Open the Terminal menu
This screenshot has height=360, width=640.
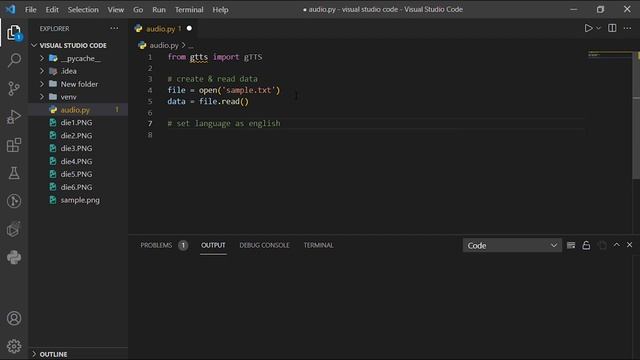189,9
